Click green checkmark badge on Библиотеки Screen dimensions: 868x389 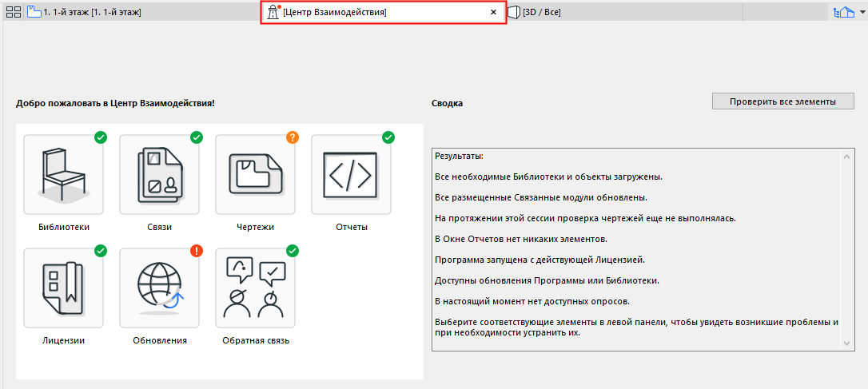(x=100, y=137)
